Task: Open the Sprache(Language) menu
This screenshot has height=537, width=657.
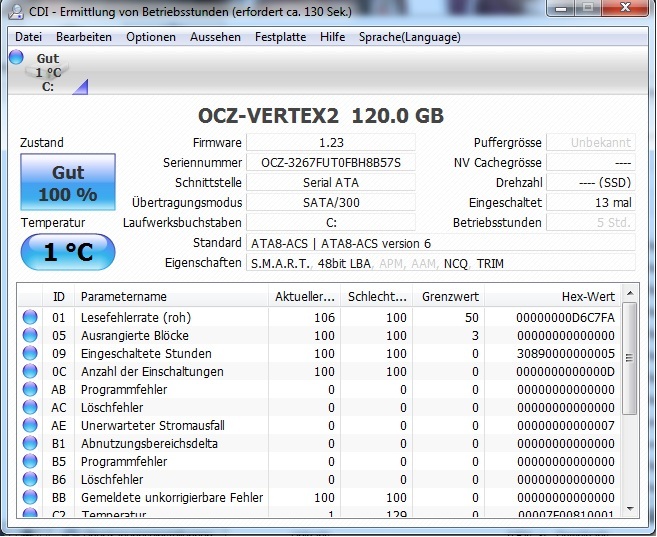Action: 410,37
